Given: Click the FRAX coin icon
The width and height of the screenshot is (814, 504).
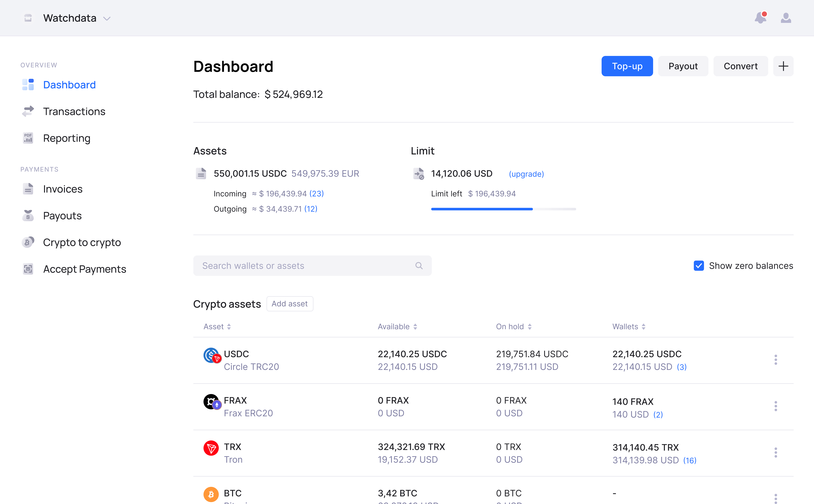Looking at the screenshot, I should point(212,402).
